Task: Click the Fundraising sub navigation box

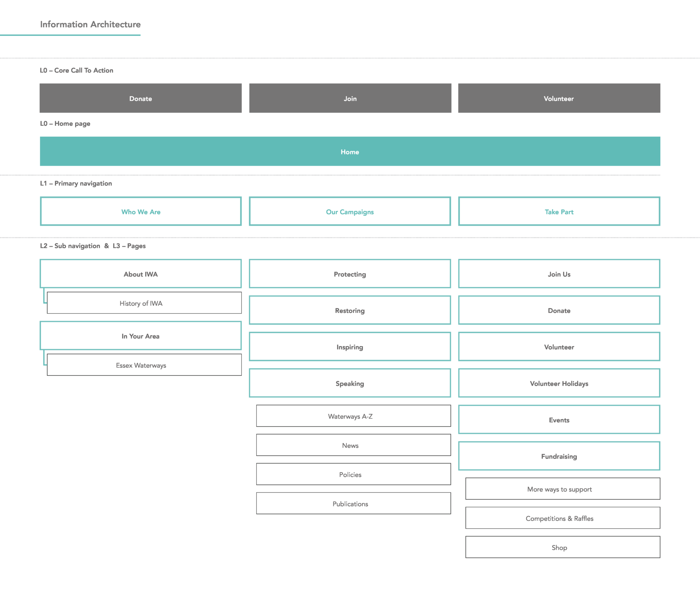Action: click(x=559, y=456)
